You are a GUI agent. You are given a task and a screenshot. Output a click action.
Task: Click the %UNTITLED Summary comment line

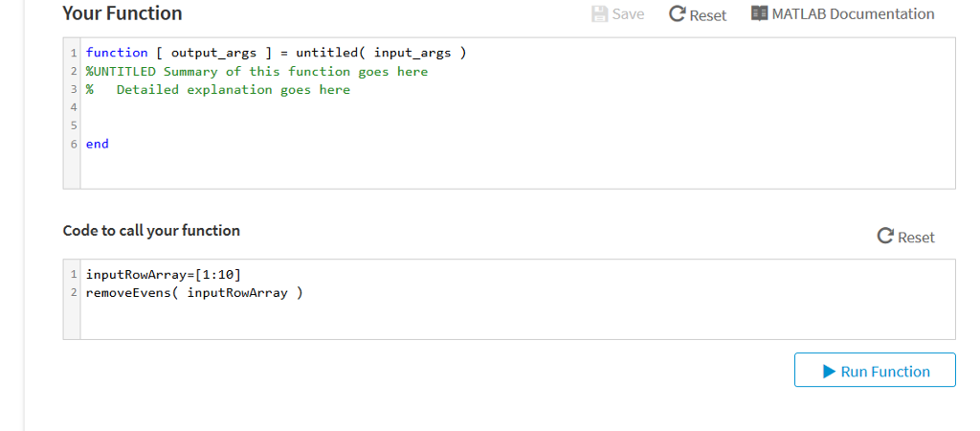tap(256, 71)
